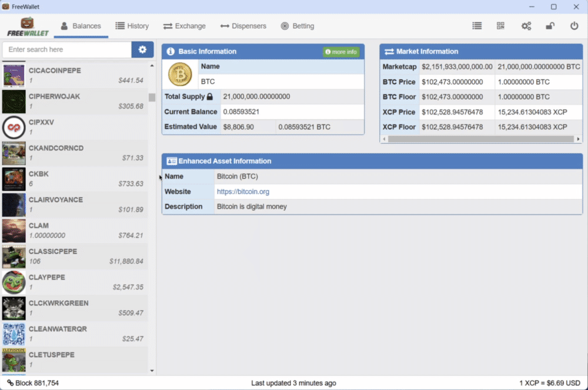Open the Balances tab
Image resolution: width=588 pixels, height=390 pixels.
click(81, 26)
